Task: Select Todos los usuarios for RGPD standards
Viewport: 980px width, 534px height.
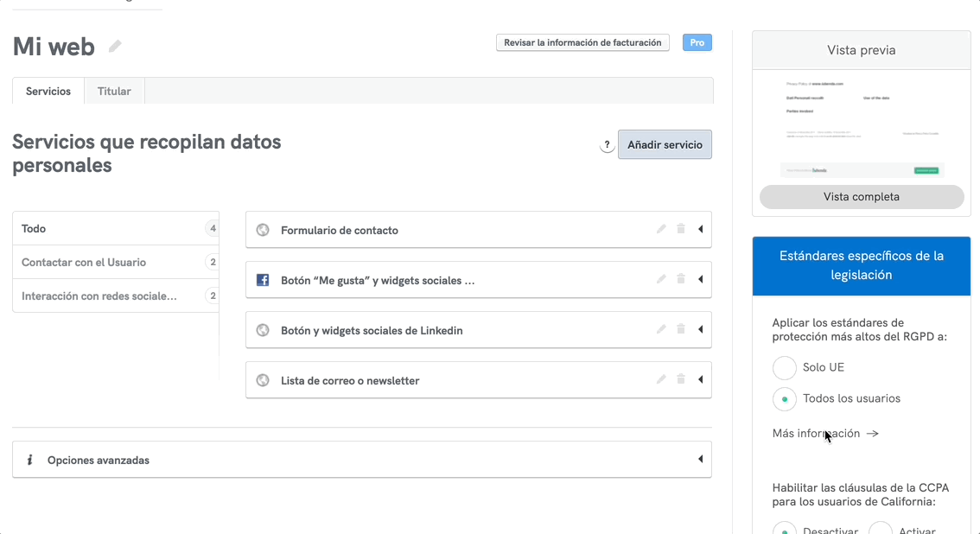Action: tap(784, 398)
